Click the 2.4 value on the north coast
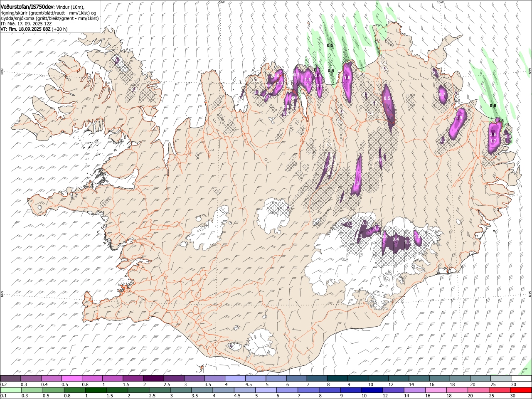The width and height of the screenshot is (532, 399). point(318,76)
